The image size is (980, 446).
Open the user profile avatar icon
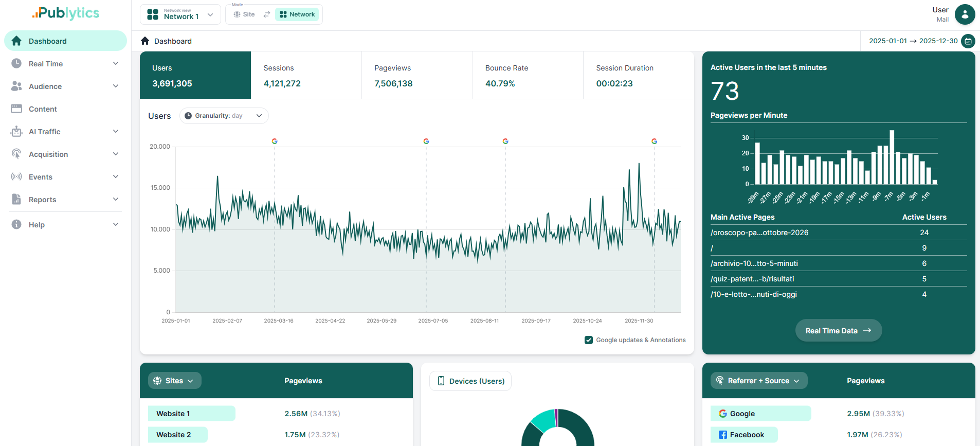point(965,14)
